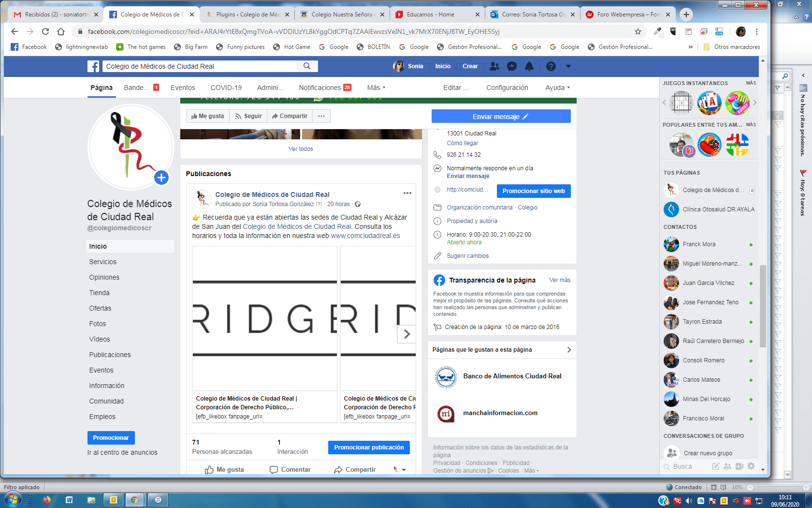812x508 pixels.
Task: Click the browser address bar URL
Action: [x=293, y=31]
